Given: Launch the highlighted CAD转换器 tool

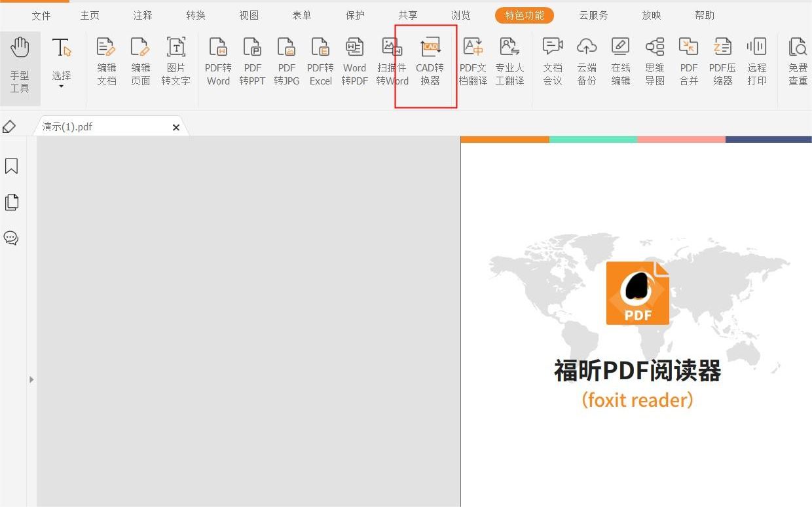Looking at the screenshot, I should 429,62.
